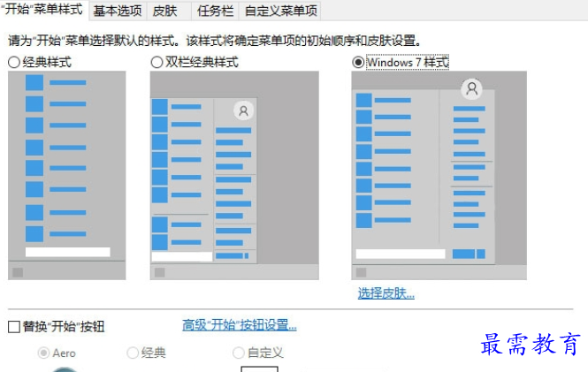Viewport: 588px width, 372px height.
Task: Go to the 任务栏 tab
Action: click(x=215, y=11)
